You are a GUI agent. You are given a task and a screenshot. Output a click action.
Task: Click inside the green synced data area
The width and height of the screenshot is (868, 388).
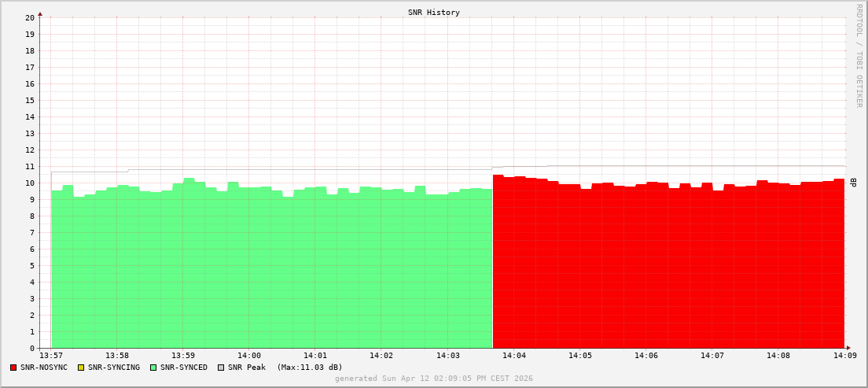coord(271,268)
